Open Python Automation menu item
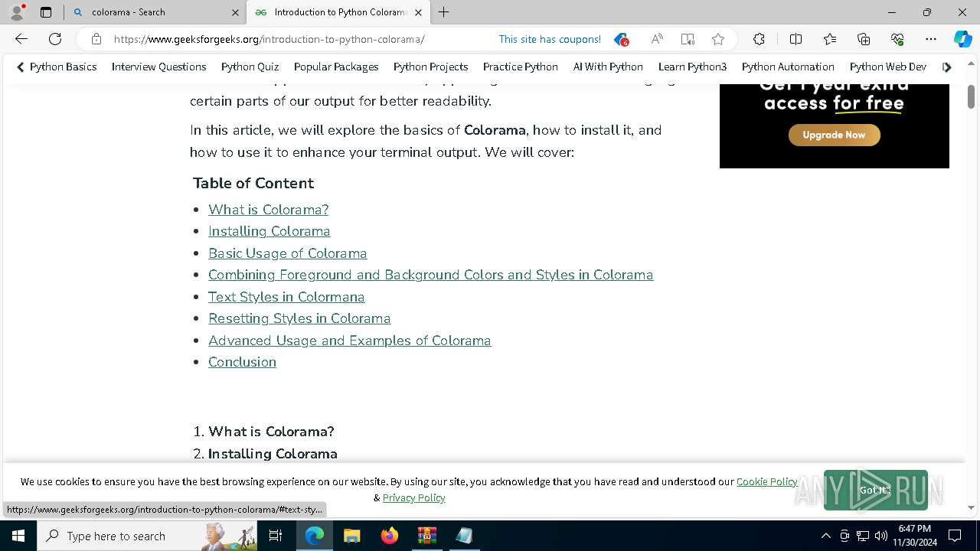Viewport: 980px width, 551px height. pyautogui.click(x=788, y=67)
